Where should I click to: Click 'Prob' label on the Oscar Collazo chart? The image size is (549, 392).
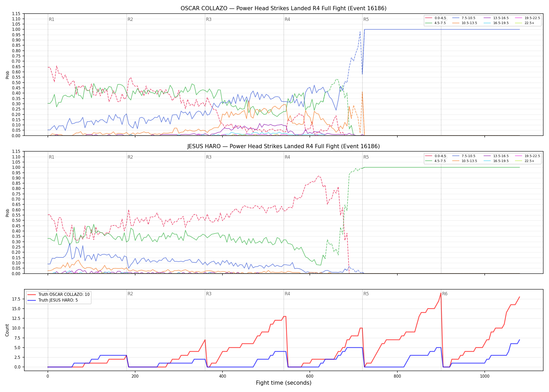7,75
